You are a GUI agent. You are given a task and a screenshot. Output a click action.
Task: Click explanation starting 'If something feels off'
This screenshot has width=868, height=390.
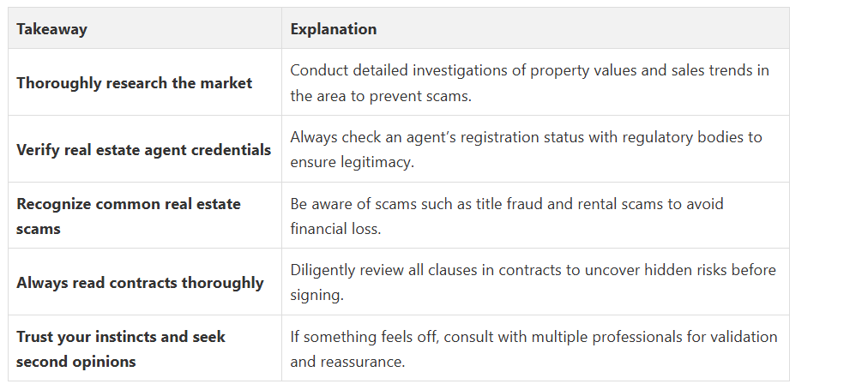point(533,349)
